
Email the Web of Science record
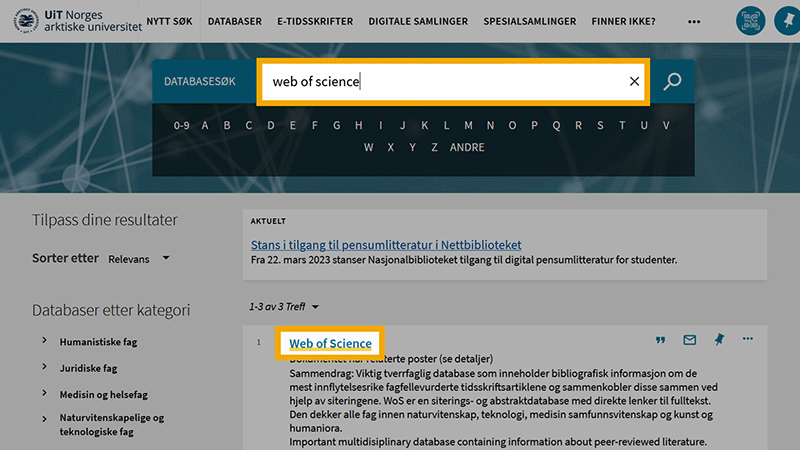pos(689,340)
